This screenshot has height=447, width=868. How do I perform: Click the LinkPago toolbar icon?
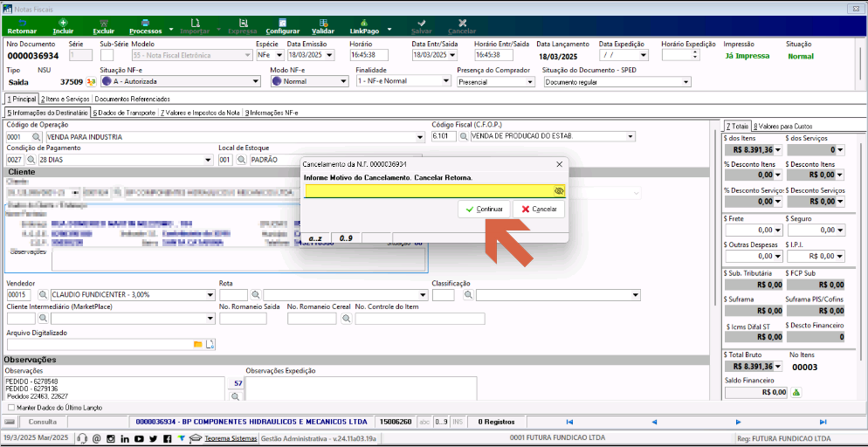click(x=364, y=23)
